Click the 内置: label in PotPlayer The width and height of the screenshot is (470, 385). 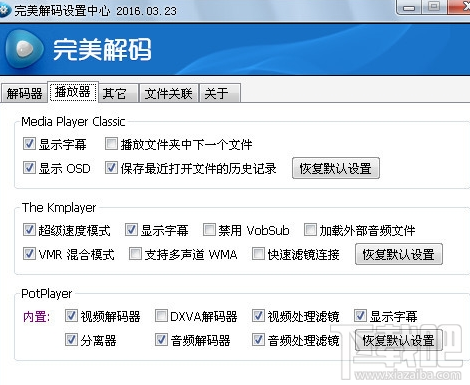(x=36, y=317)
